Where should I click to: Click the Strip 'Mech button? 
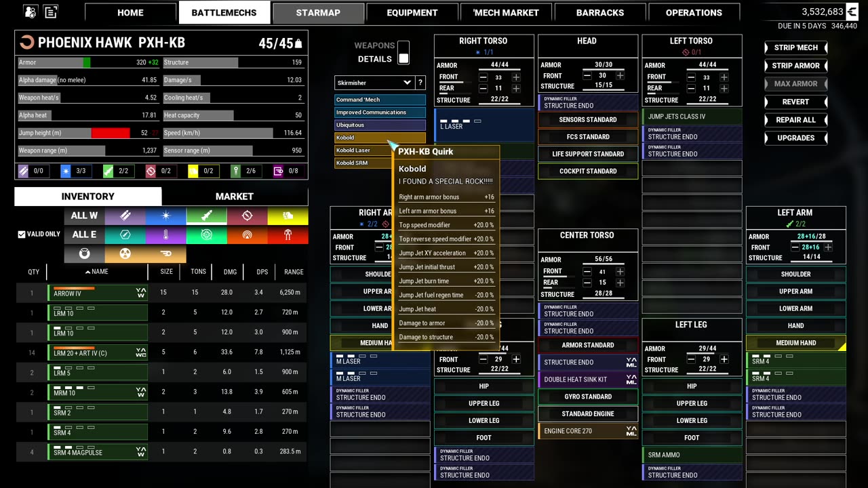coord(795,47)
